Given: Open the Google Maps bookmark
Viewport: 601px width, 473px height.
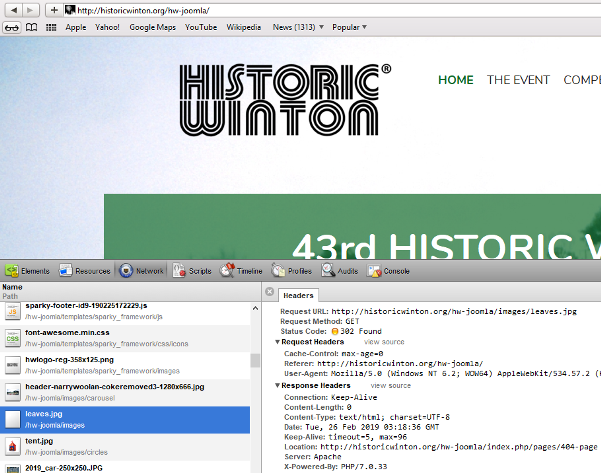Looking at the screenshot, I should click(153, 27).
